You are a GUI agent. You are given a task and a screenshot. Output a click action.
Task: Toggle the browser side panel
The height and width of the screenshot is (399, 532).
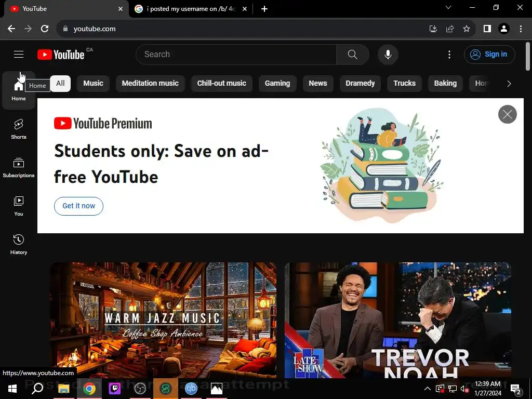pos(487,29)
